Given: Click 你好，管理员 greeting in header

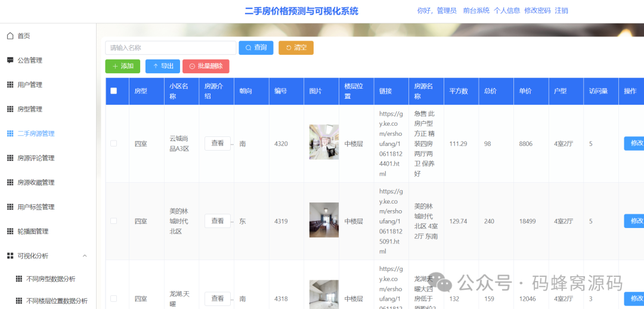Looking at the screenshot, I should pos(436,11).
